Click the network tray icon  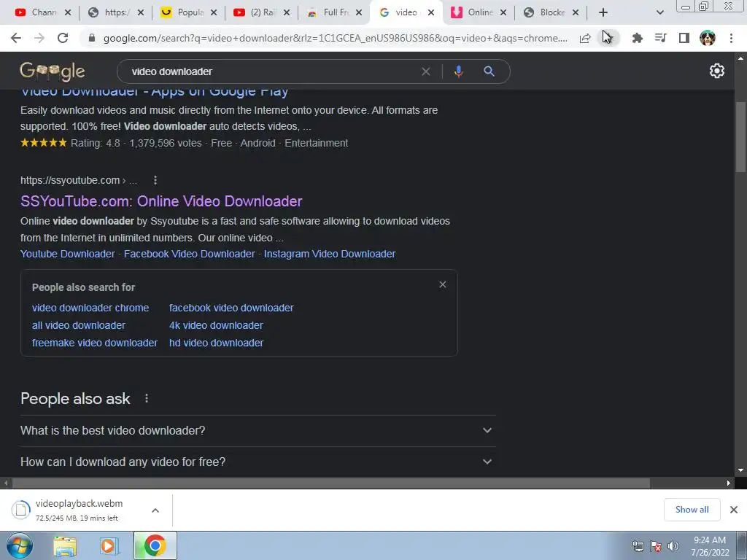click(638, 546)
